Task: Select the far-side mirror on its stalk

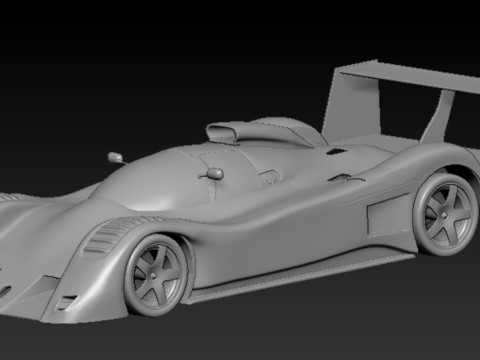Action: 116,158
